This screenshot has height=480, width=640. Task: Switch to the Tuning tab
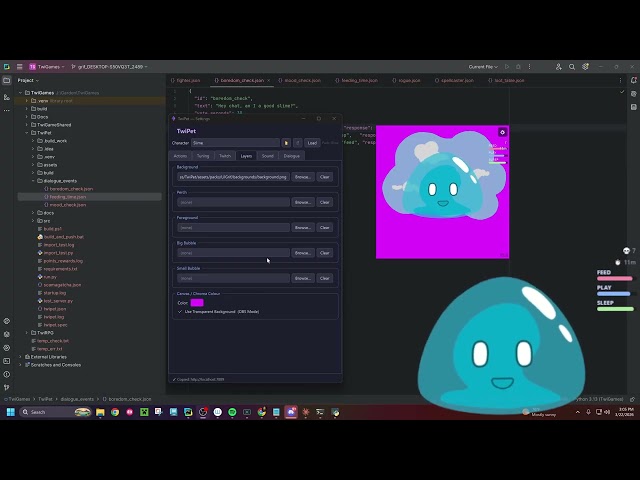coord(203,156)
